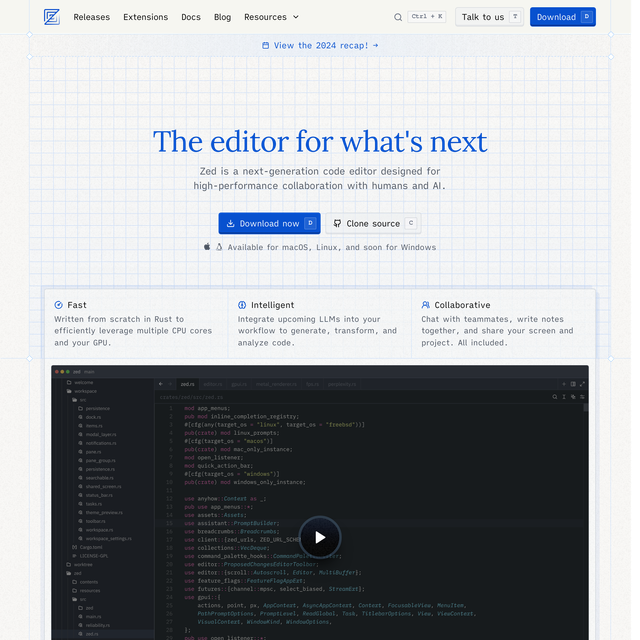Click the Clone source button
The width and height of the screenshot is (640, 640).
pyautogui.click(x=373, y=223)
